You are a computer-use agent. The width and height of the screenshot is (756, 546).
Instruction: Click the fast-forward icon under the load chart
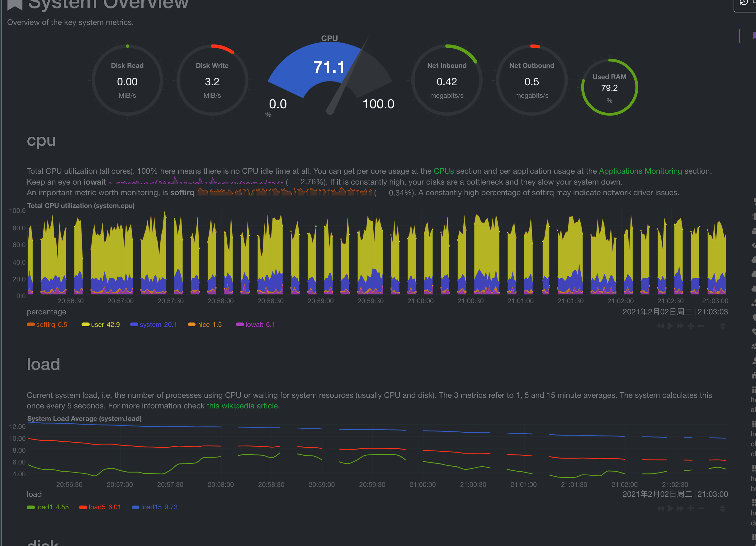click(680, 508)
